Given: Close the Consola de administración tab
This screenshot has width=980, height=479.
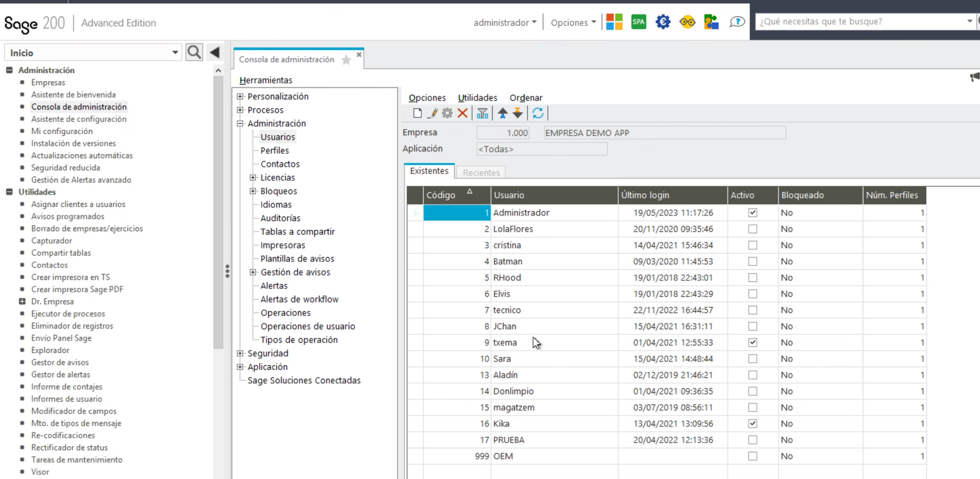Looking at the screenshot, I should tap(359, 55).
